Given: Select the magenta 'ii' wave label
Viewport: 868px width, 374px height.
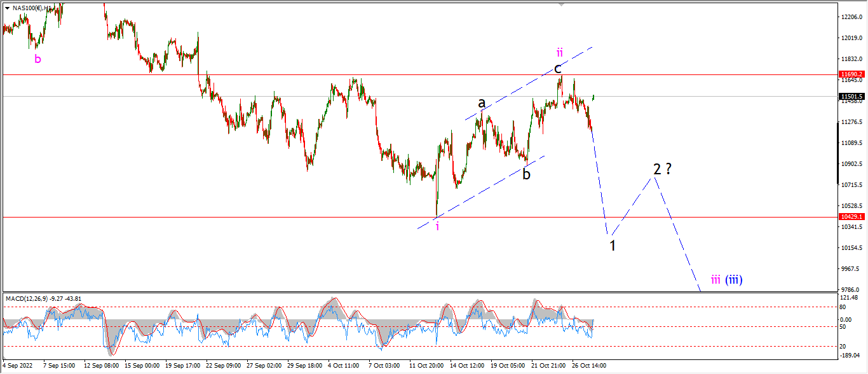Looking at the screenshot, I should point(559,52).
